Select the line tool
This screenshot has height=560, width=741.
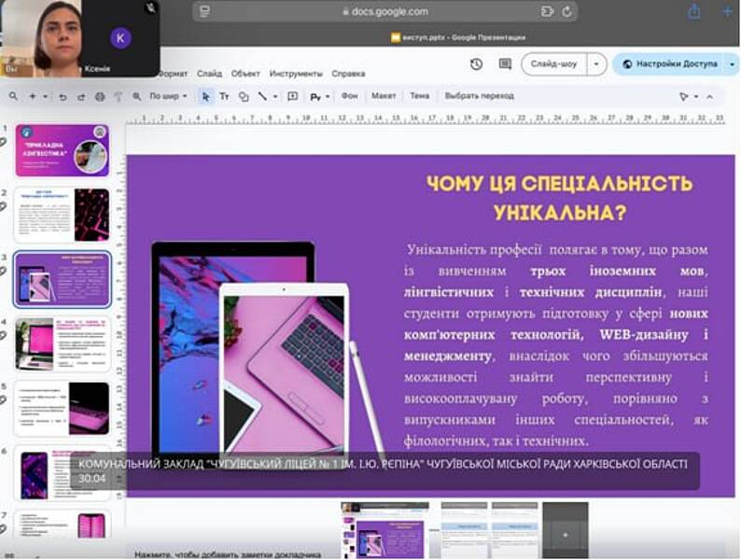click(x=261, y=96)
